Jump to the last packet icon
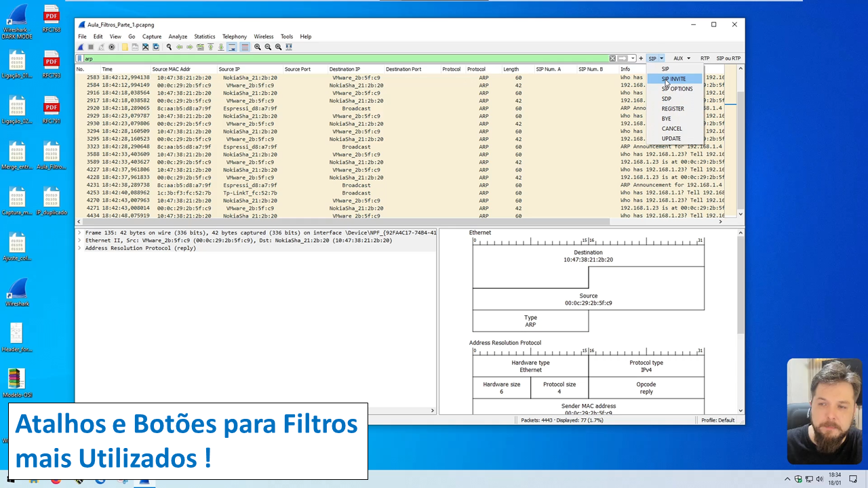Screen dimensions: 868x488 (221, 47)
